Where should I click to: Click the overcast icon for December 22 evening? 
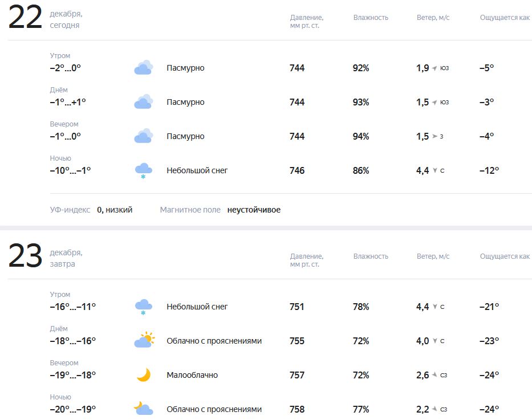point(143,136)
